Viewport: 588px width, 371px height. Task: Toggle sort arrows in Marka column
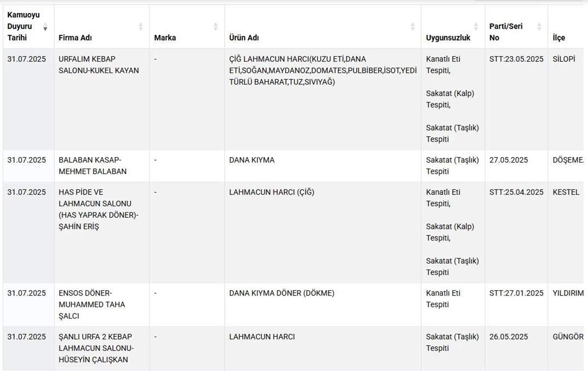click(x=216, y=26)
